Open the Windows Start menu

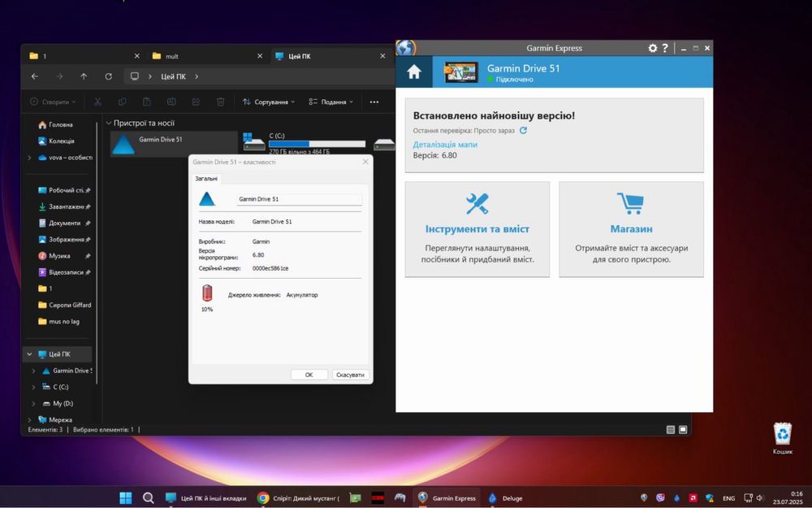click(x=125, y=498)
